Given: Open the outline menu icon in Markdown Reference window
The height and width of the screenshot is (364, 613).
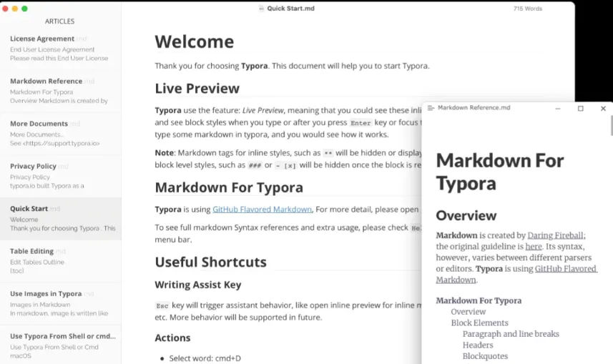Looking at the screenshot, I should [431, 108].
